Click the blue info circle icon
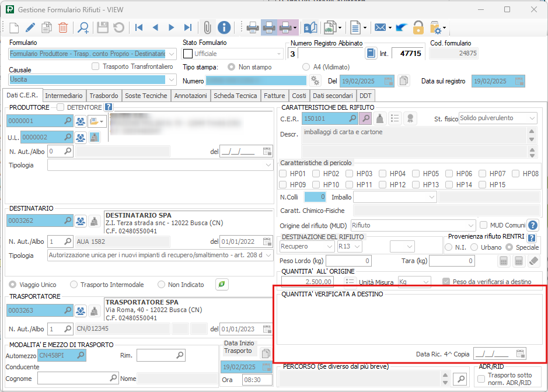 coord(224,27)
